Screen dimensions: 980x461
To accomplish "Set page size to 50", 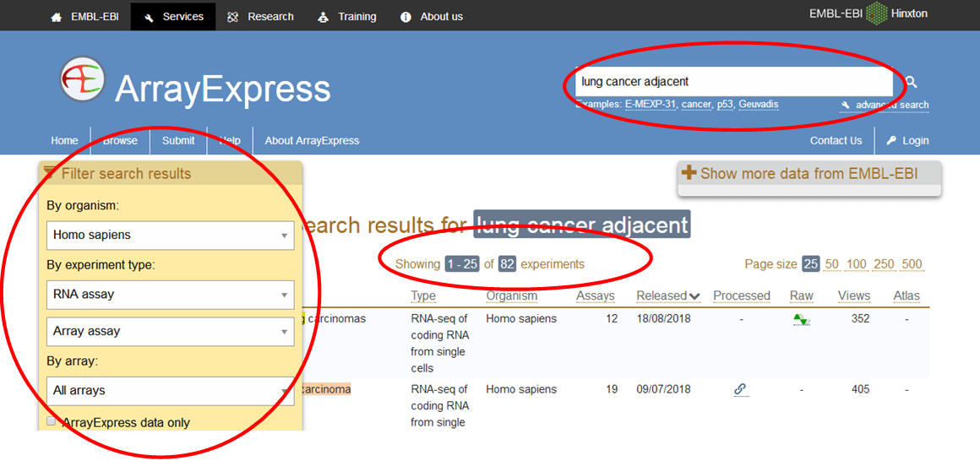I will (x=832, y=264).
